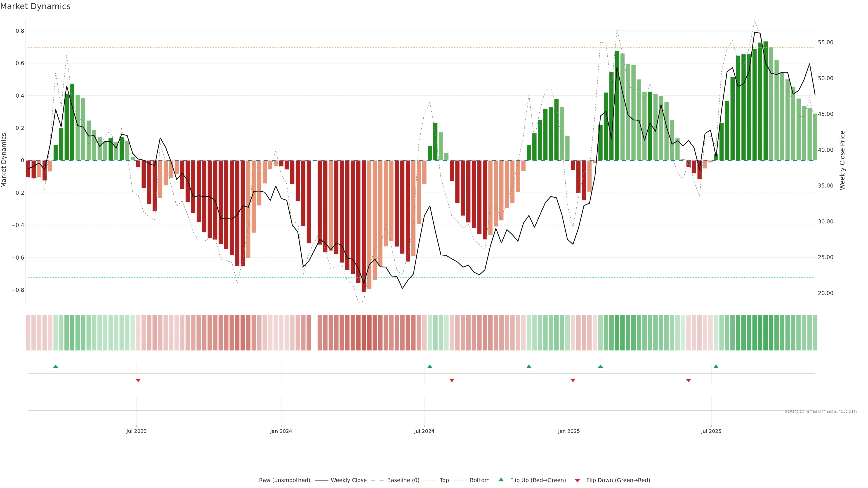Click the Flip Up marker just after Jul 2025

(716, 366)
